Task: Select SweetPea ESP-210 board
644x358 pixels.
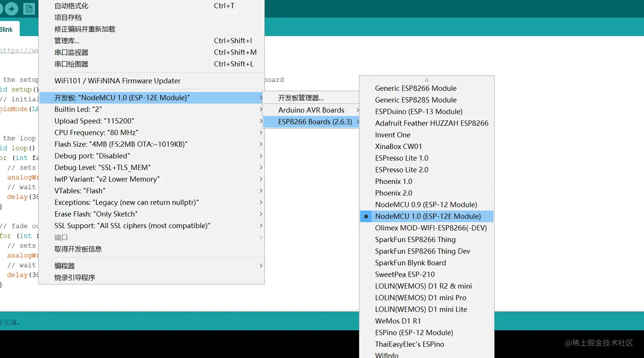Action: [x=427, y=275]
